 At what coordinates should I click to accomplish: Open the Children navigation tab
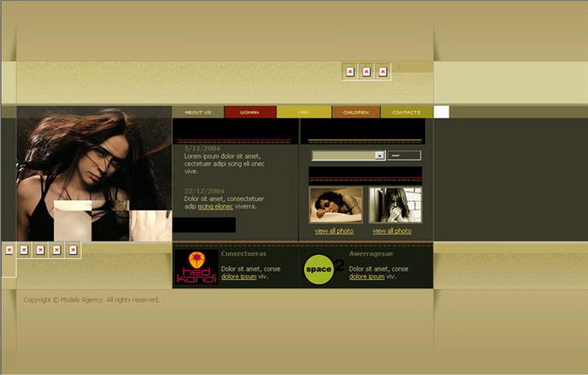[x=355, y=112]
